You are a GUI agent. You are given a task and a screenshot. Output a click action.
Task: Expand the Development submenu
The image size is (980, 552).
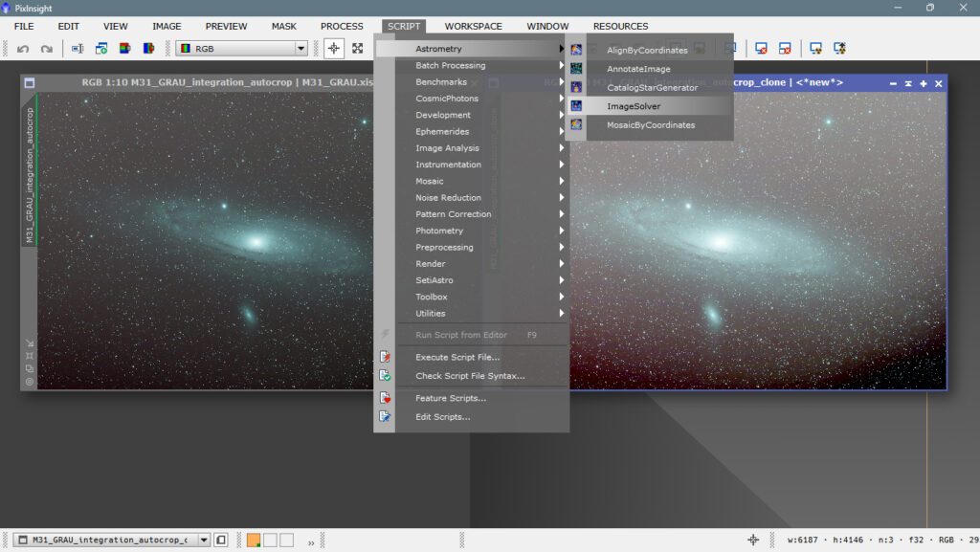(473, 115)
